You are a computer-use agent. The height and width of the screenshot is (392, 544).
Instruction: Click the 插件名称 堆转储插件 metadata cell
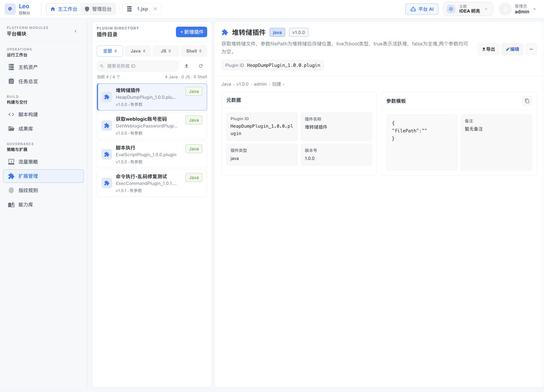(x=336, y=127)
